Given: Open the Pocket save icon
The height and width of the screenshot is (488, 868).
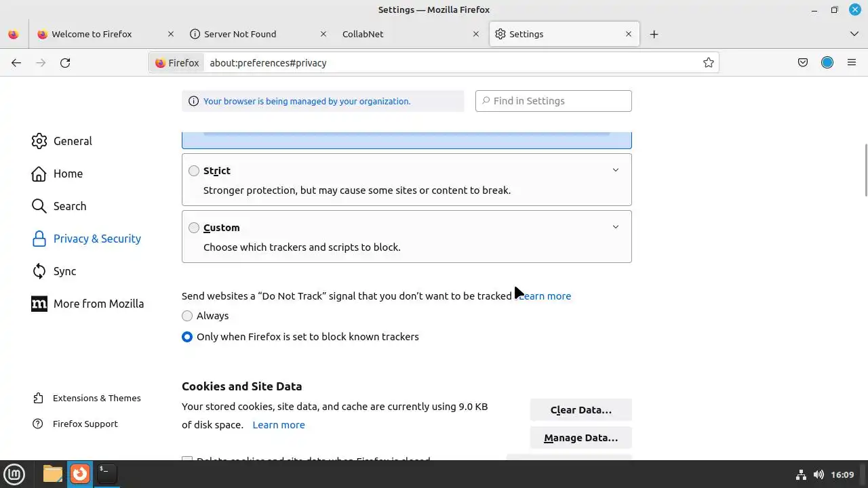Looking at the screenshot, I should [x=803, y=63].
